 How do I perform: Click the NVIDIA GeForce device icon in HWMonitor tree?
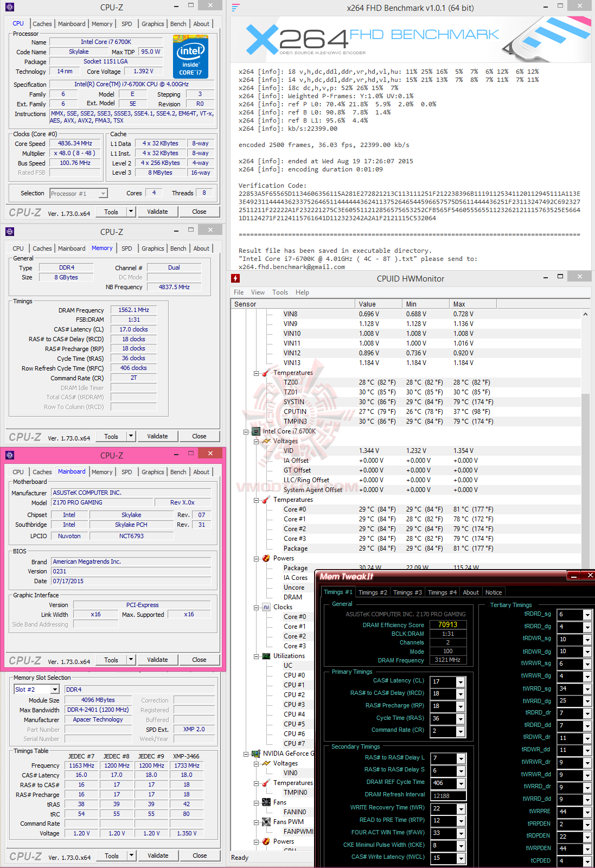256,754
